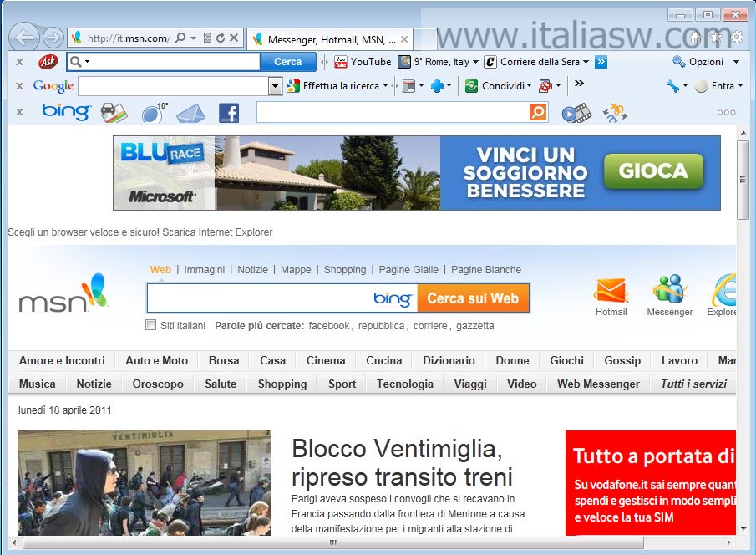Show more Google toolbar buttons chevron
This screenshot has height=555, width=756.
click(579, 84)
